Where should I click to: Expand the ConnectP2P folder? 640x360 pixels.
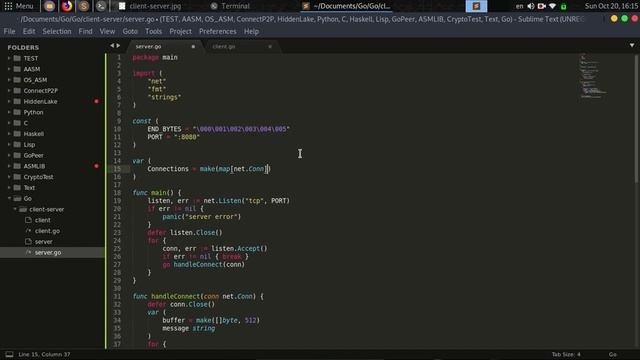coord(9,91)
